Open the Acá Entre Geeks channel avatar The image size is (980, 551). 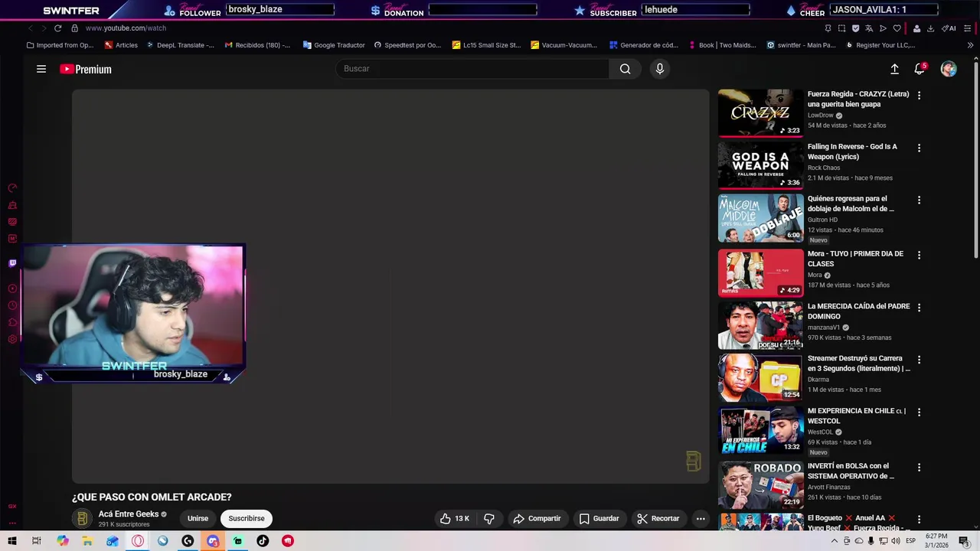click(x=82, y=519)
